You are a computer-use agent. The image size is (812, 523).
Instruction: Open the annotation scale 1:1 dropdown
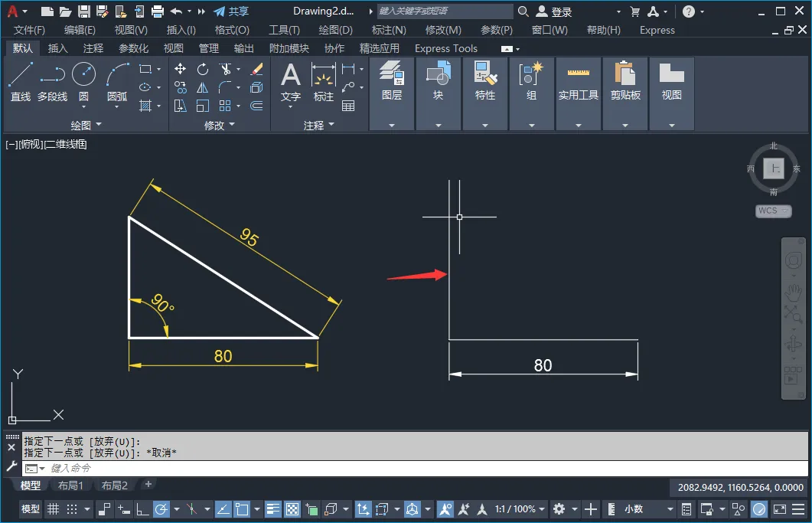(520, 509)
